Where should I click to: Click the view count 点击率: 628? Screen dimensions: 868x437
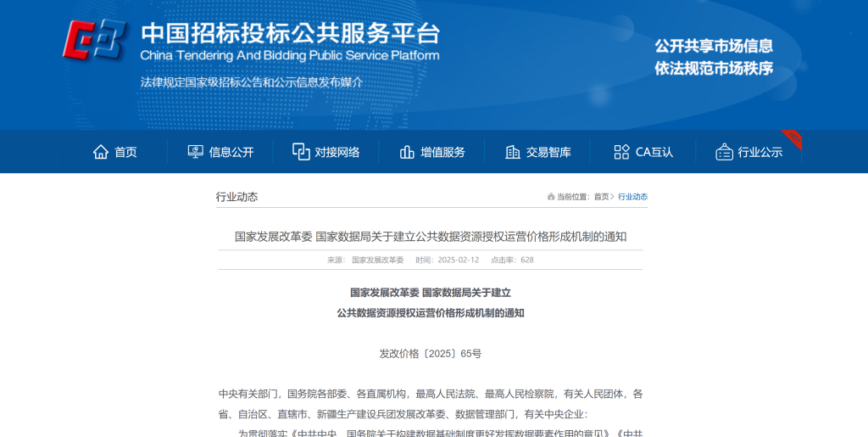(512, 260)
